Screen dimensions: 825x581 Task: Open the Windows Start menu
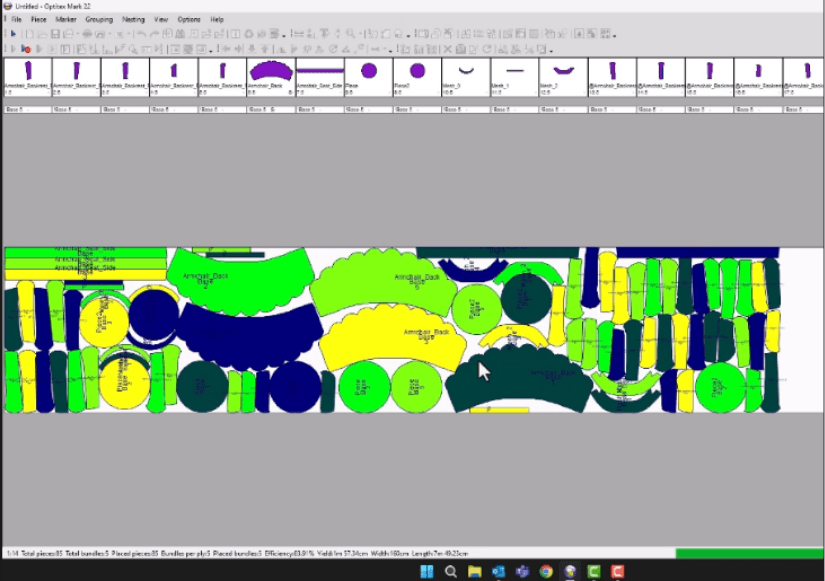(427, 571)
